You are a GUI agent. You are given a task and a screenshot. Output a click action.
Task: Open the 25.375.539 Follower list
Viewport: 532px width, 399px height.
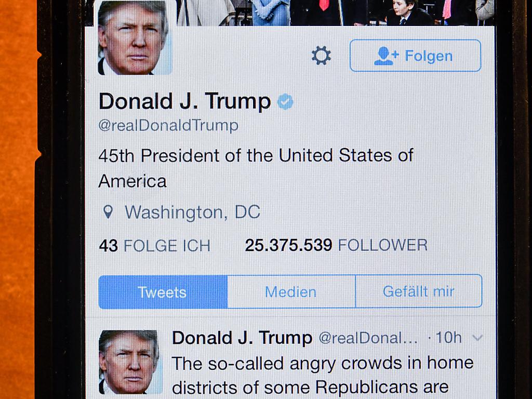pos(336,245)
